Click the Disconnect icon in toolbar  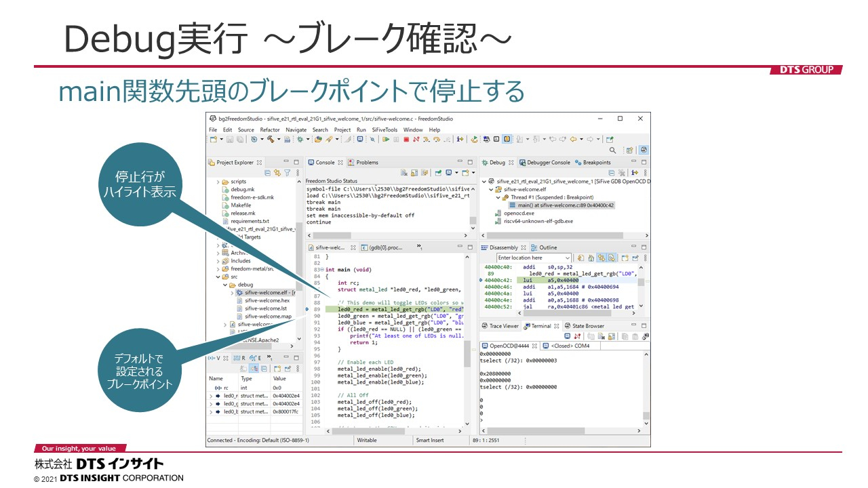coord(416,139)
